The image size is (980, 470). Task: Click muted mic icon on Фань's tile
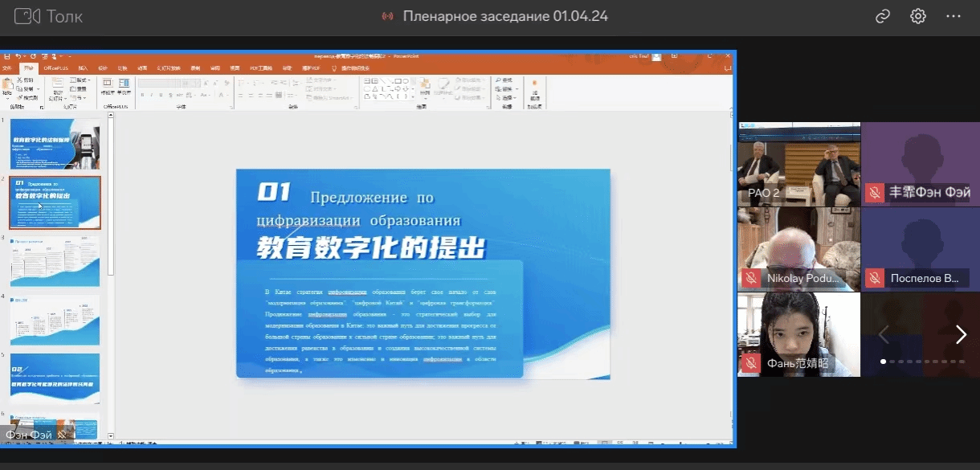click(x=751, y=364)
